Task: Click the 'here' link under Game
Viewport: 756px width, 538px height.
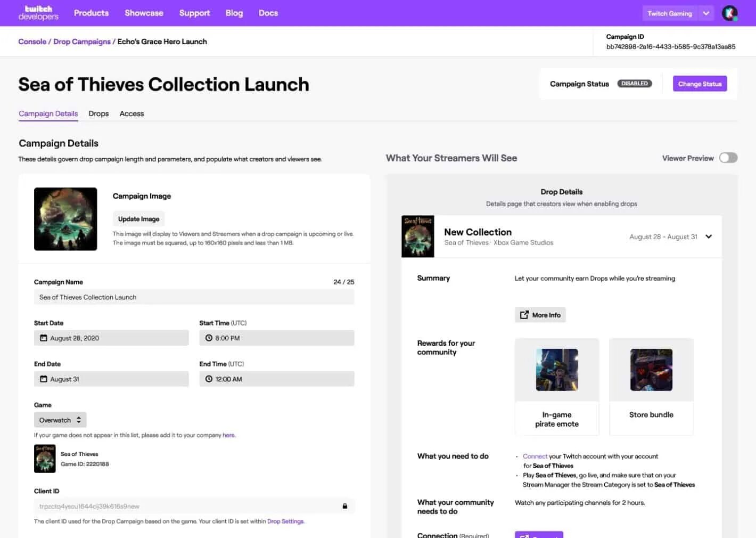Action: 228,435
